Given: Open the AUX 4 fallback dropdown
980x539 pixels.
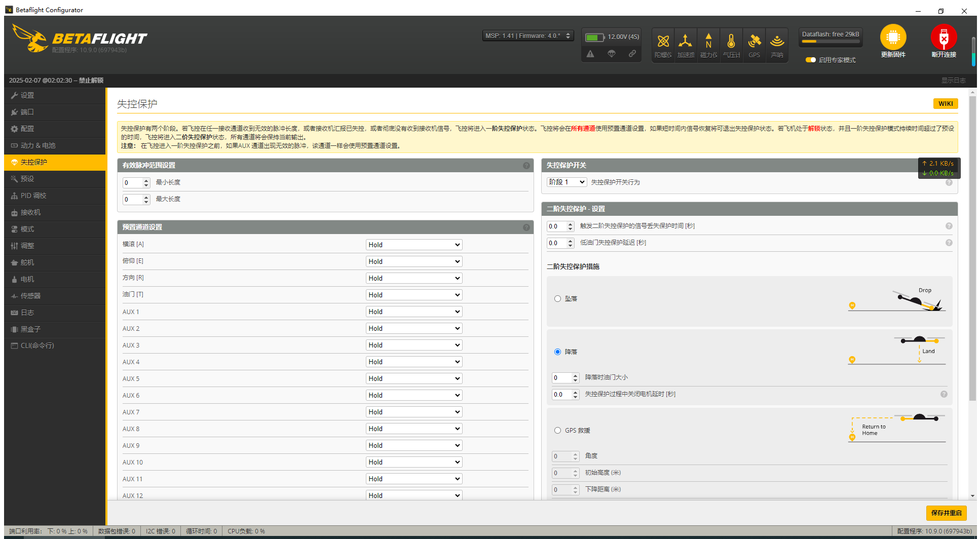Looking at the screenshot, I should [414, 362].
